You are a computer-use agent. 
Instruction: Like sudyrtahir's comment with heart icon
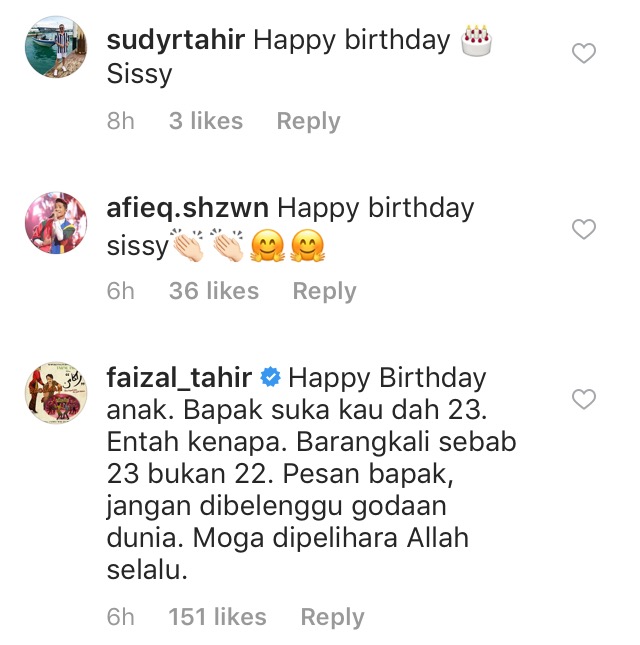click(584, 53)
